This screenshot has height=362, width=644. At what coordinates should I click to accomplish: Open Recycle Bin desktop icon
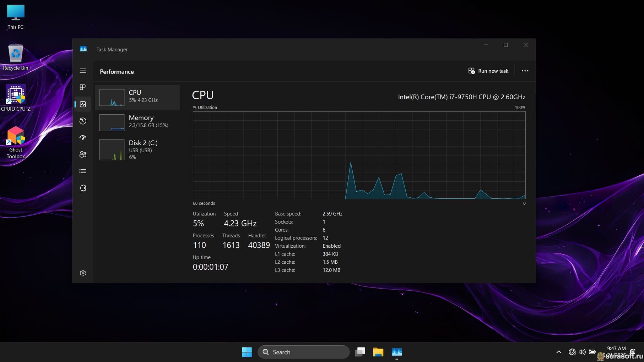point(16,57)
